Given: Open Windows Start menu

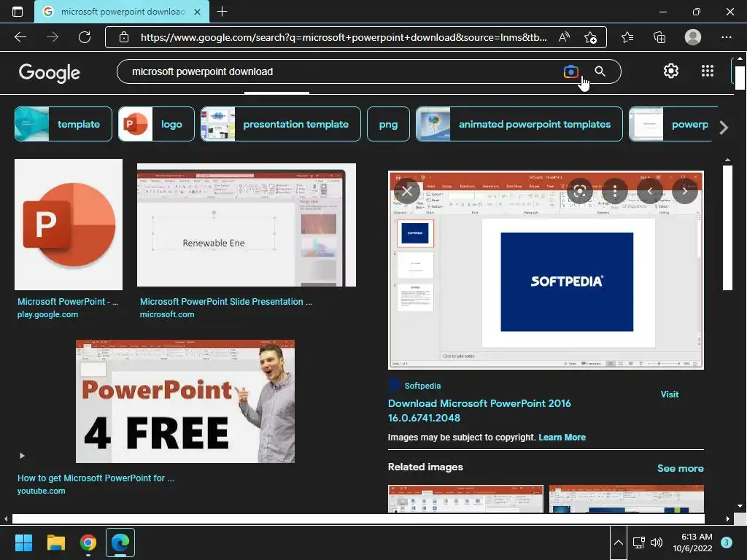Looking at the screenshot, I should click(x=23, y=542).
